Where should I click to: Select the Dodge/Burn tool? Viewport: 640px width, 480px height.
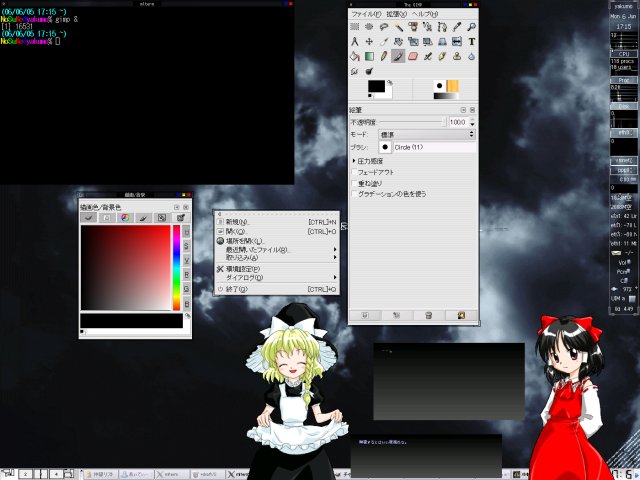coord(369,71)
